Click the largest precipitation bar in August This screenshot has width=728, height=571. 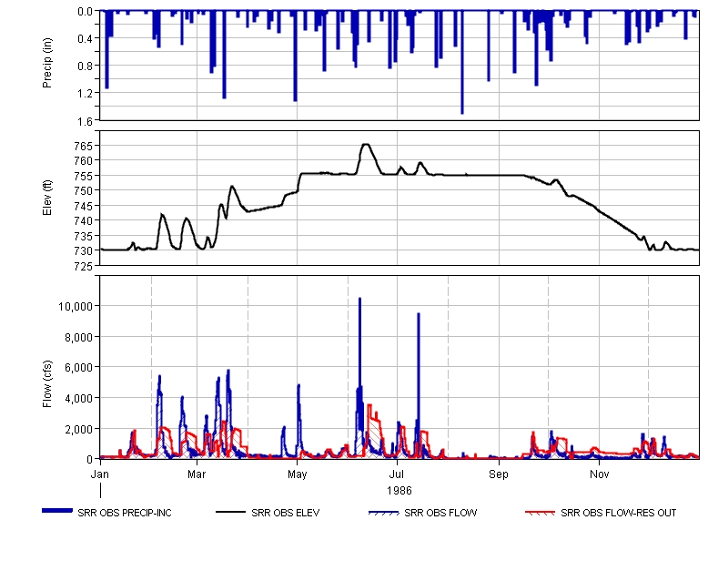pos(462,62)
